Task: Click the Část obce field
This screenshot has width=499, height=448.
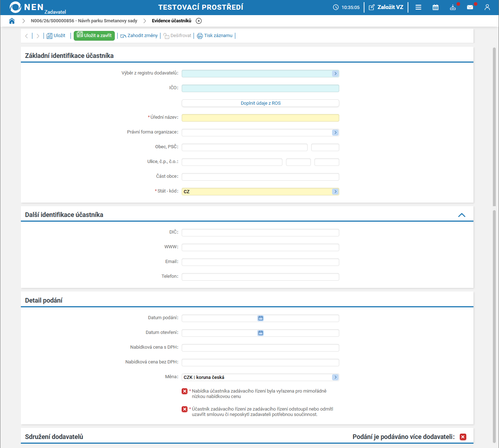Action: tap(260, 177)
